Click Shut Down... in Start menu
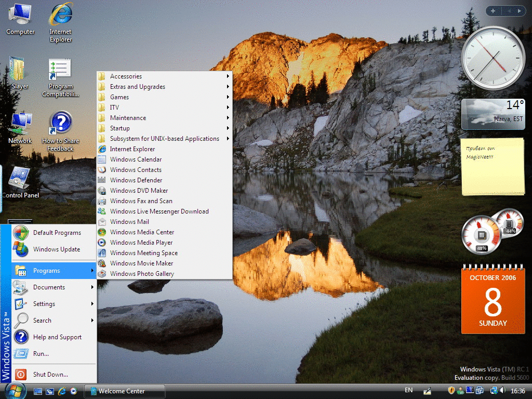This screenshot has height=399, width=532. [54, 374]
